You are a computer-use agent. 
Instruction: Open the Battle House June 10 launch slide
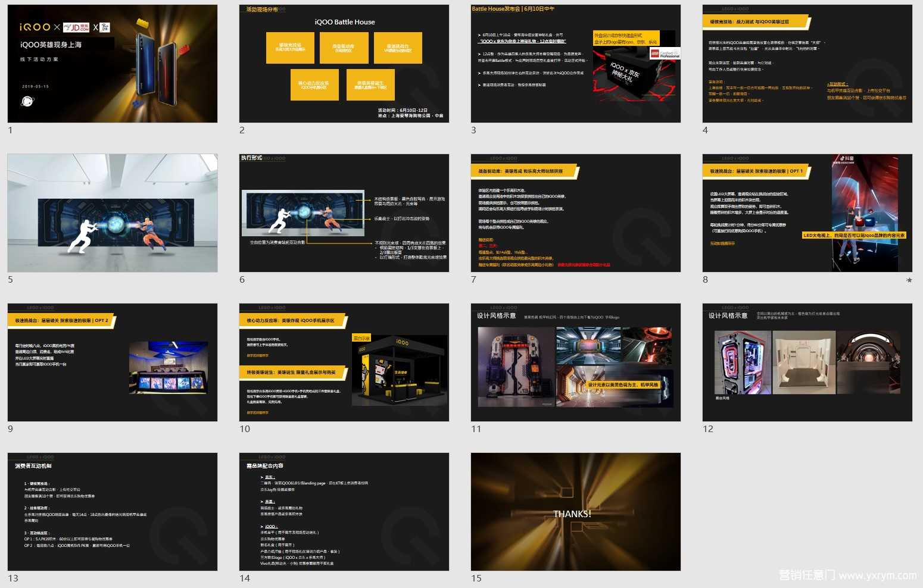tap(576, 64)
